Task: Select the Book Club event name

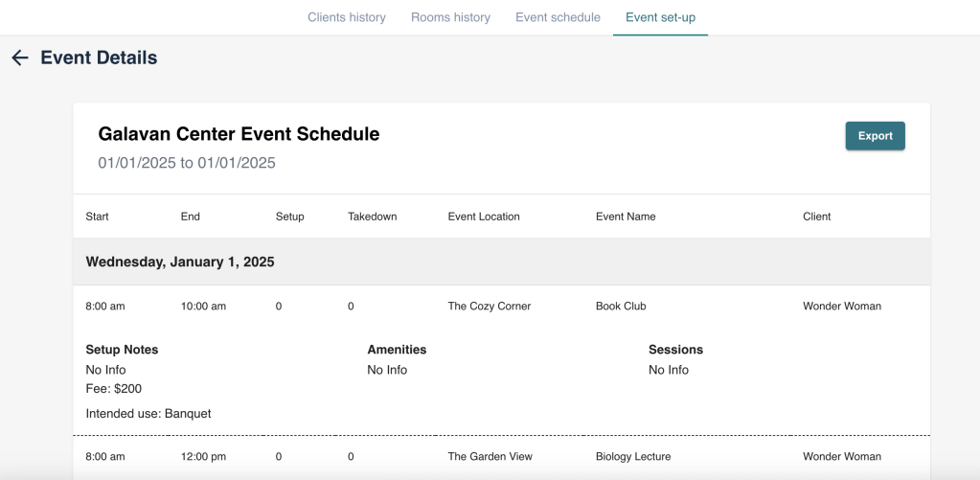Action: tap(621, 307)
